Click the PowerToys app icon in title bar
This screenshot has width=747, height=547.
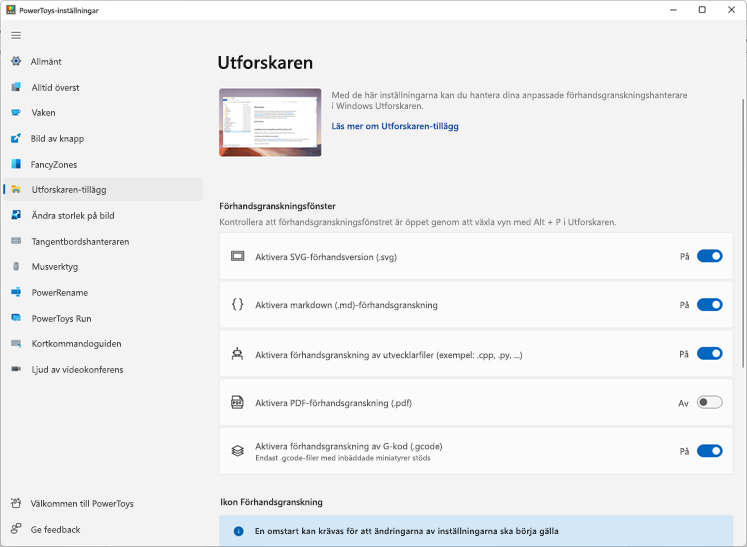(x=10, y=10)
